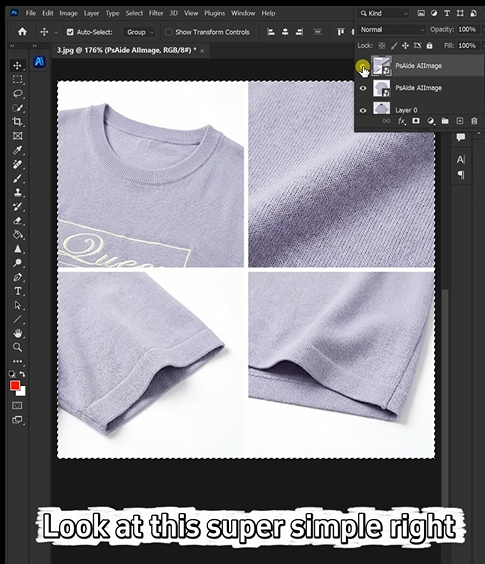
Task: Click the Delete layer trash icon
Action: click(x=474, y=121)
